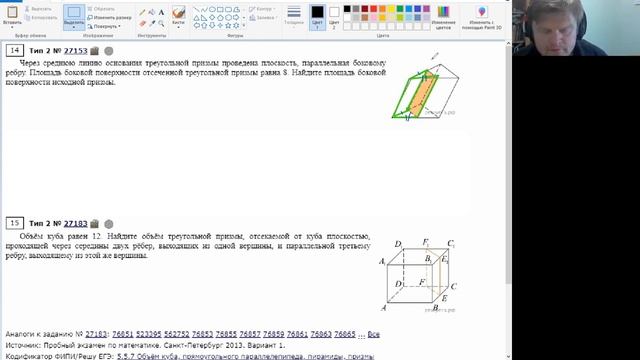Choose the Six-point star shape
640x360 pixels.
pyautogui.click(x=236, y=25)
